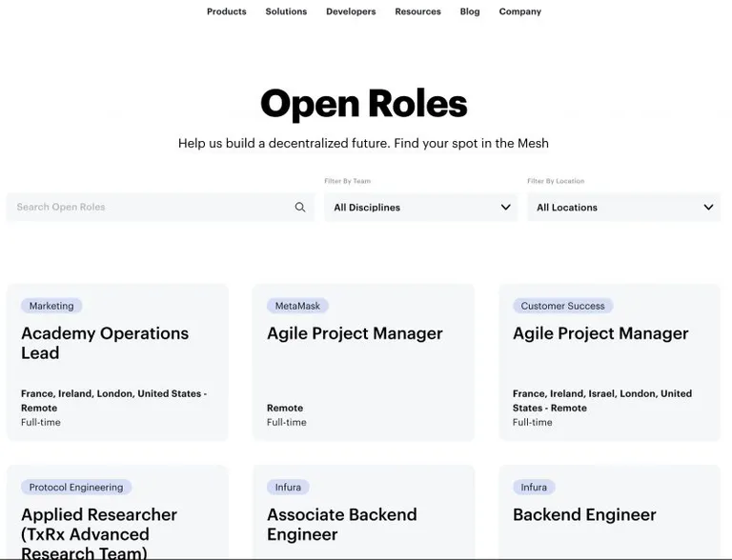Open the Products menu
The image size is (732, 560).
point(227,11)
